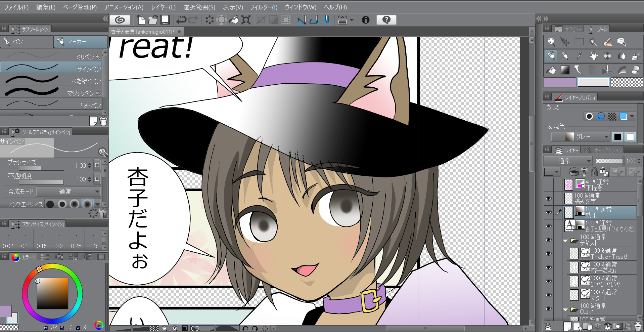This screenshot has height=332, width=644.
Task: Clear the selection with the dotted circle icon
Action: click(x=210, y=20)
